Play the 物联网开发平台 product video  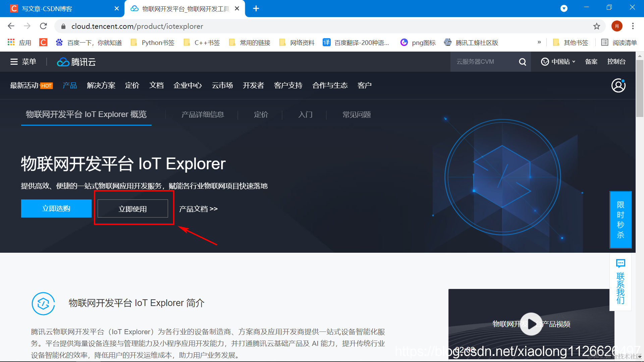(531, 324)
